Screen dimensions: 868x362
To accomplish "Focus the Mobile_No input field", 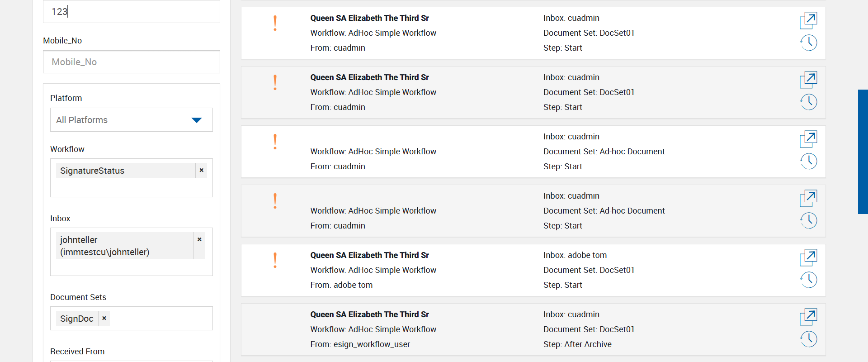I will (x=131, y=62).
